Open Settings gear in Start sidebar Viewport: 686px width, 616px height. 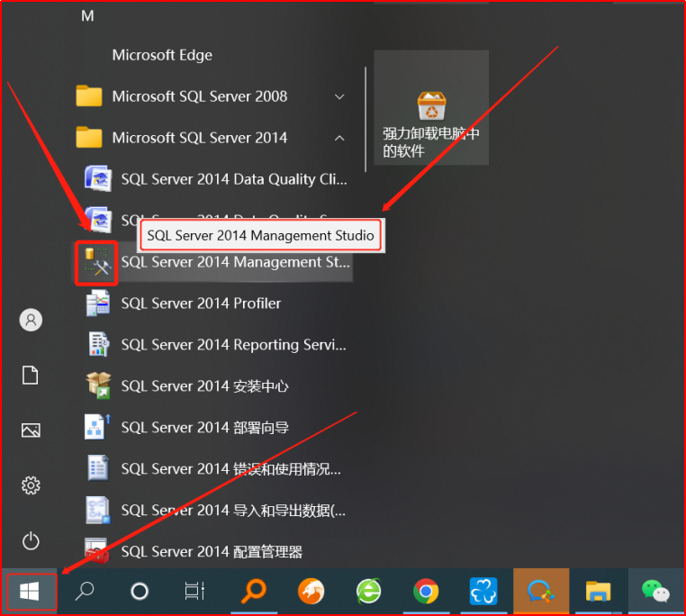[x=31, y=485]
